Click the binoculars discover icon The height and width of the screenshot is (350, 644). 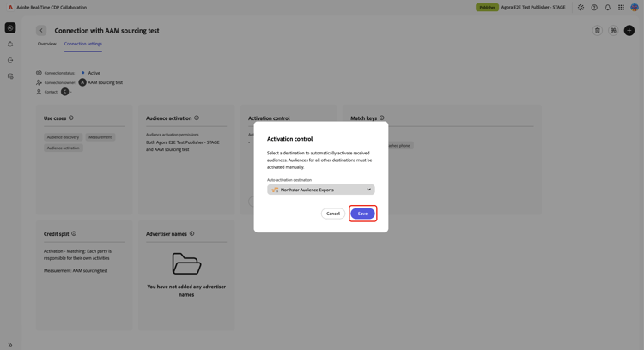(613, 30)
